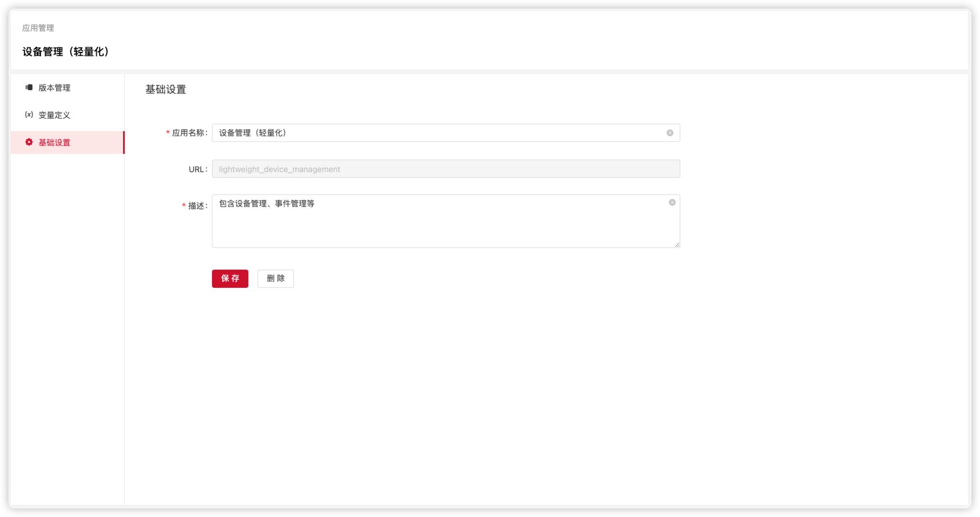This screenshot has height=517, width=980.
Task: Click the URL field label
Action: pyautogui.click(x=197, y=169)
